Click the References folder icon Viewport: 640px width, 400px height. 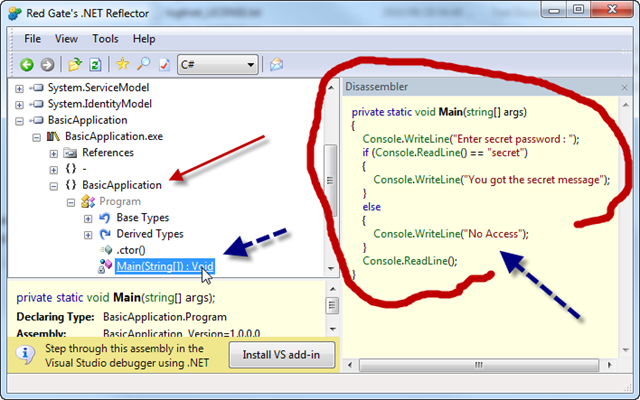pyautogui.click(x=70, y=153)
